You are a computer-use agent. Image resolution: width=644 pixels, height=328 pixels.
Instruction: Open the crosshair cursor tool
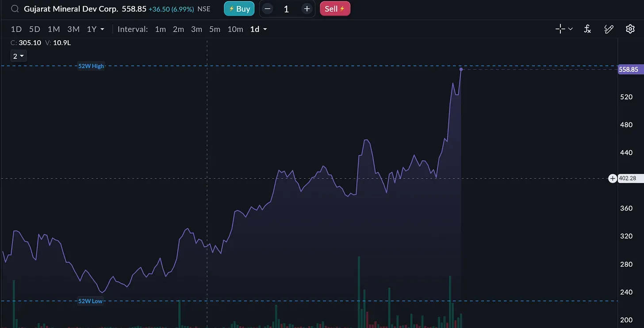pos(560,29)
